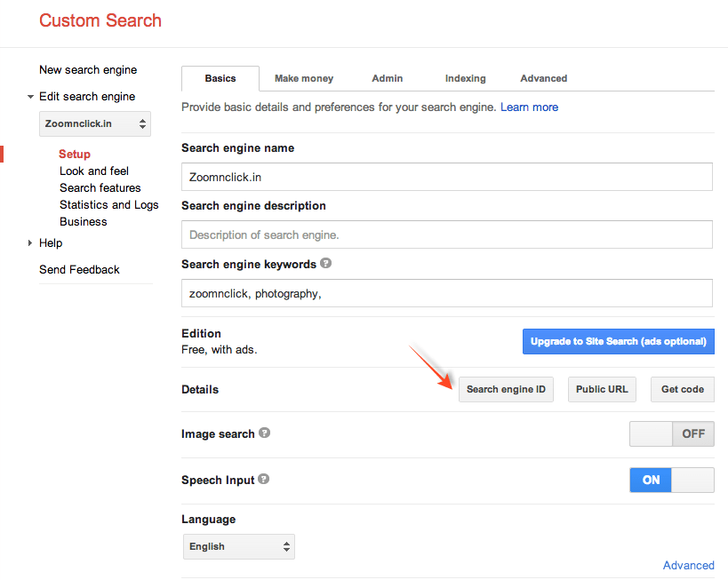
Task: Open the Public URL button
Action: point(602,389)
